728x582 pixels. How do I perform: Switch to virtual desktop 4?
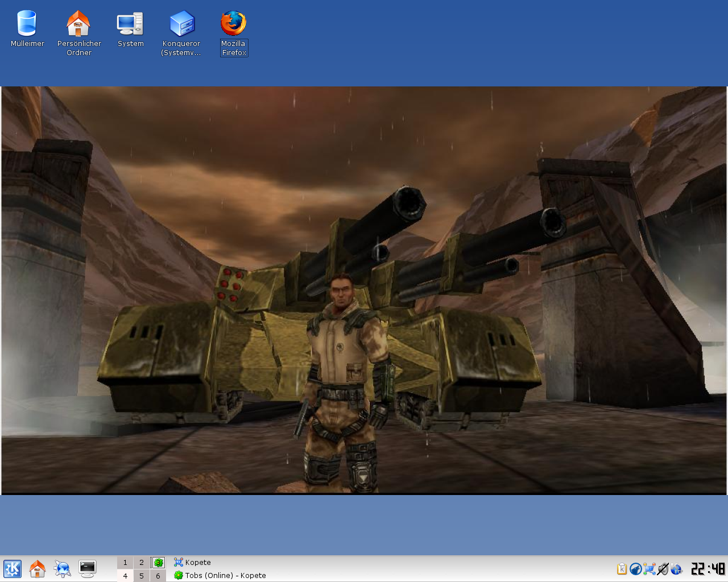[125, 576]
